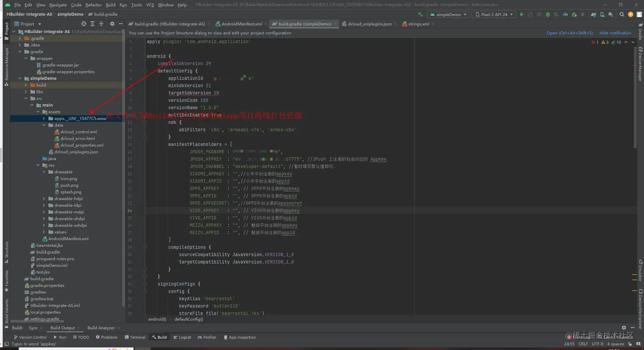This screenshot has height=350, width=644.
Task: Open the Profile app gauge icon
Action: pyautogui.click(x=565, y=14)
